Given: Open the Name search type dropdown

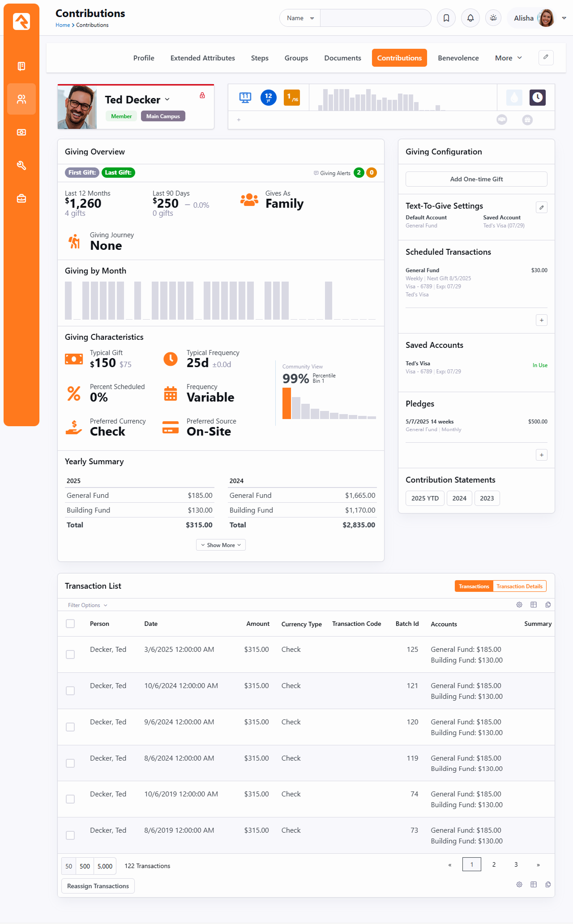Looking at the screenshot, I should (x=300, y=18).
